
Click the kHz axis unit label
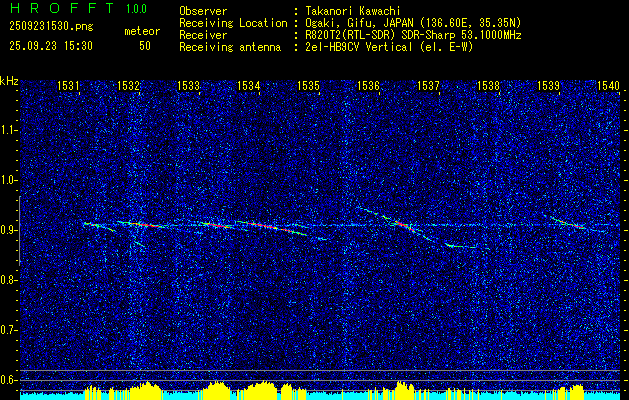coord(9,81)
